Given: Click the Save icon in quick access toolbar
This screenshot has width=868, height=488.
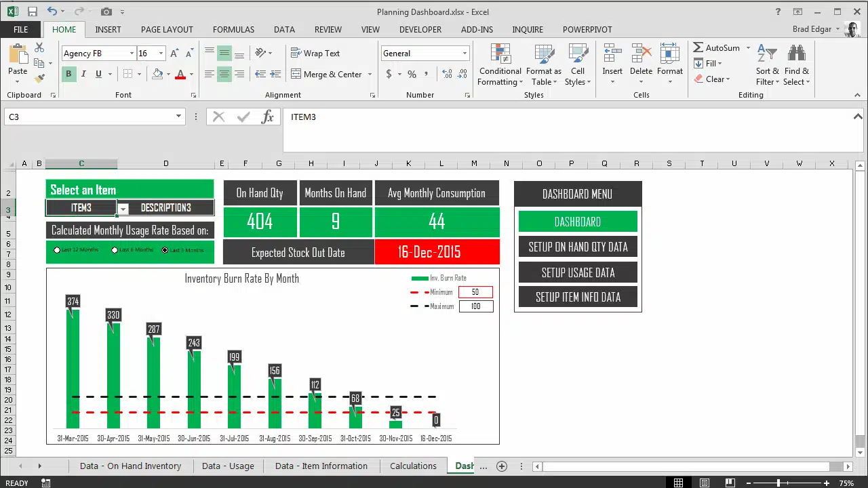Looking at the screenshot, I should click(x=32, y=12).
